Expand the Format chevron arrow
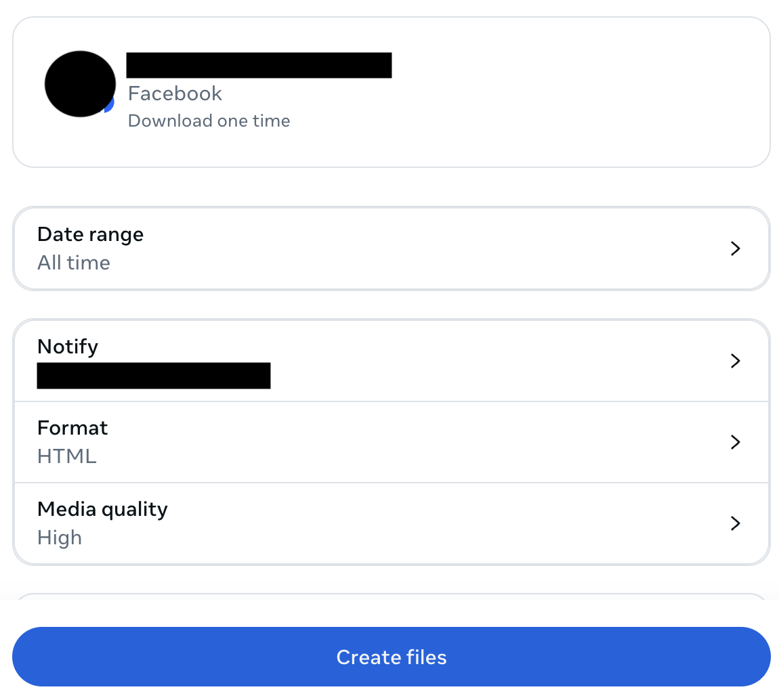Viewport: 779px width, 700px height. pos(735,442)
